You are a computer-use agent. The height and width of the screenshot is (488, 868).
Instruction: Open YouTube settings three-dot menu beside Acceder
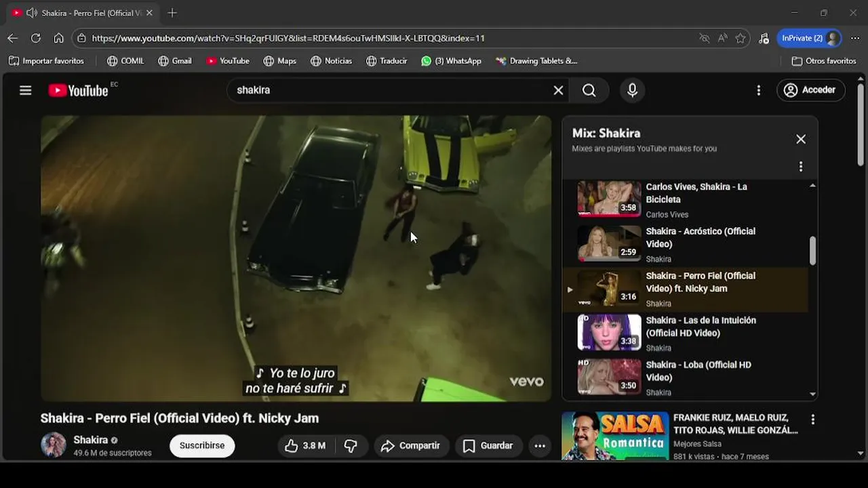(x=759, y=90)
